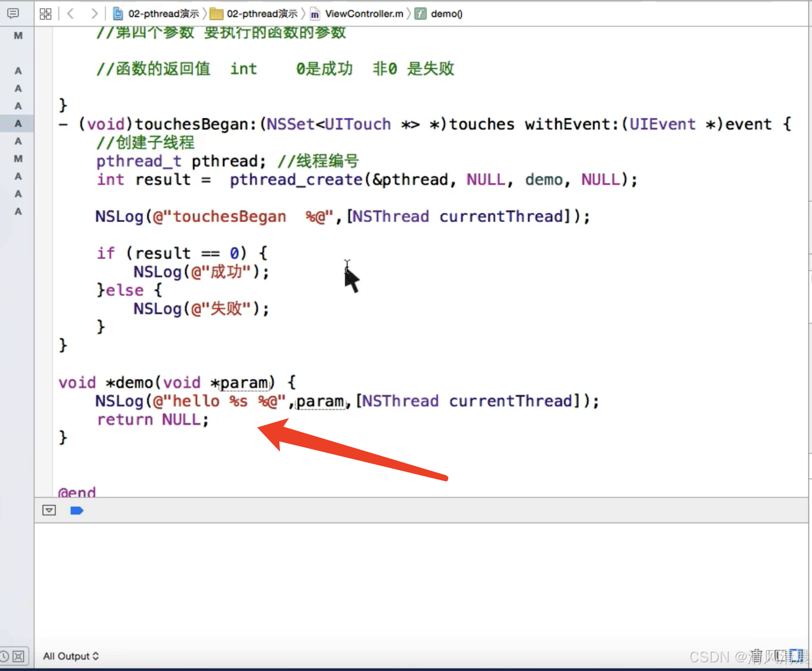
Task: Open the All Output dropdown
Action: pos(71,656)
